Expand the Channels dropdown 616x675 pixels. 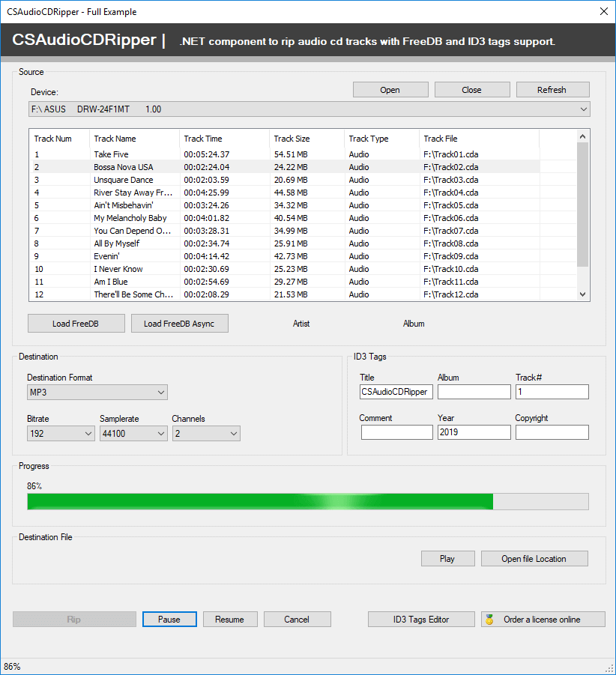pyautogui.click(x=232, y=433)
